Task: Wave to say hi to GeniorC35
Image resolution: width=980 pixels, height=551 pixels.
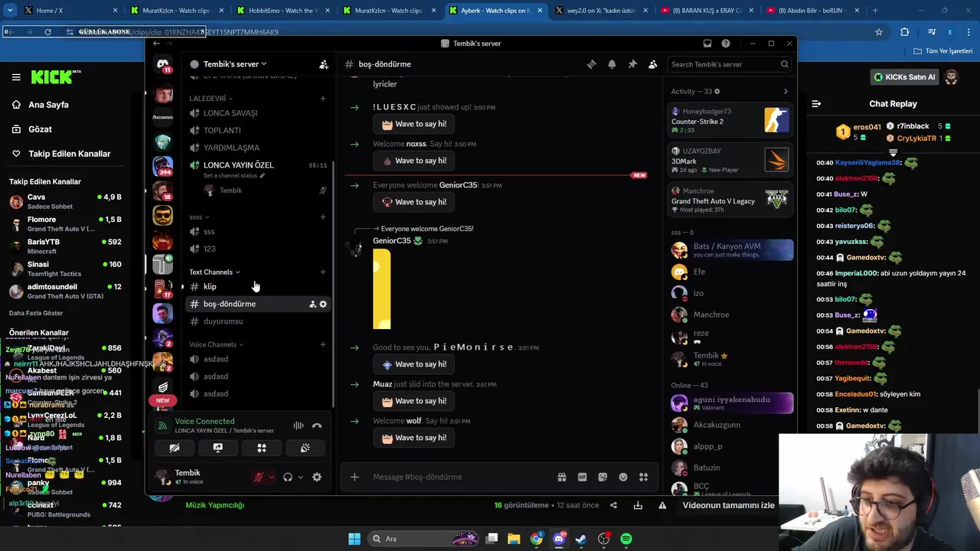Action: pyautogui.click(x=414, y=202)
